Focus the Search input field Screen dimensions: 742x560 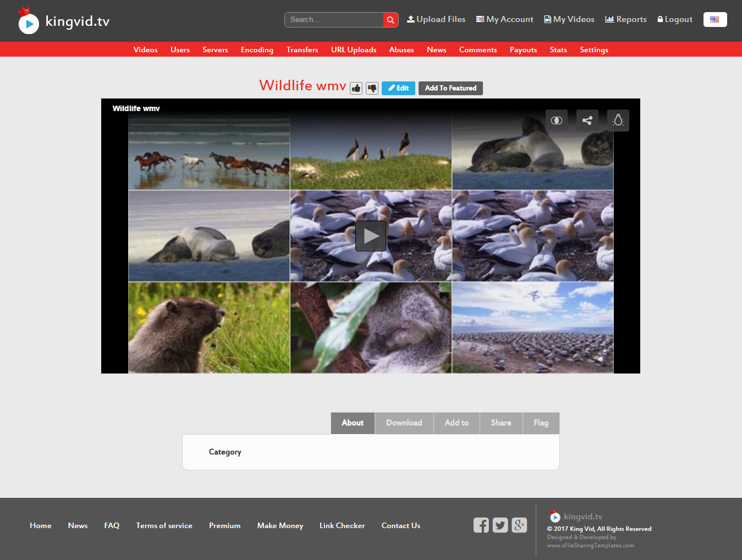pos(334,20)
